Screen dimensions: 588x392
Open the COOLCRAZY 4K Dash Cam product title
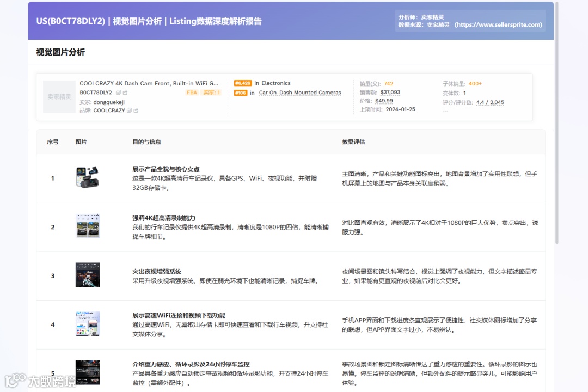(149, 83)
